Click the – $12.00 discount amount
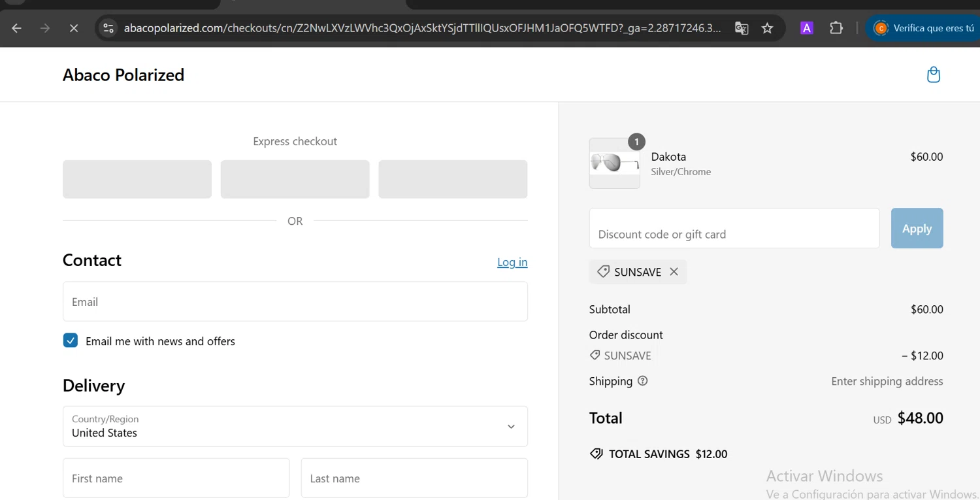 [923, 356]
